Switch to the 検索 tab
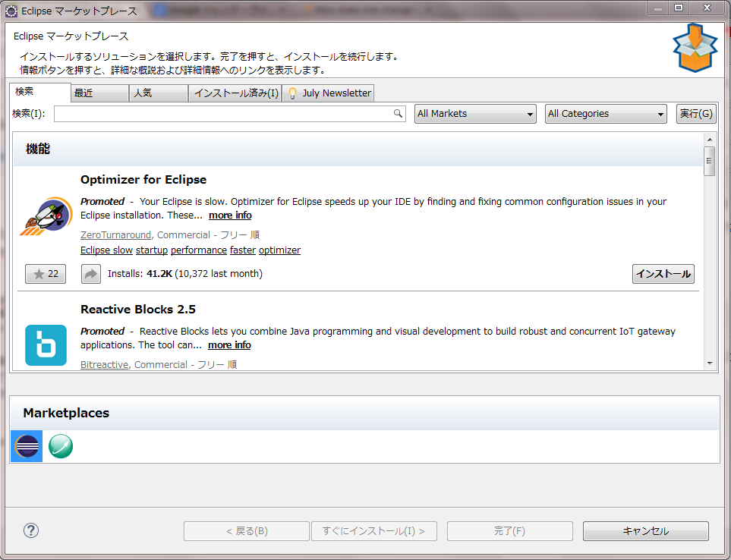Image resolution: width=731 pixels, height=560 pixels. pos(40,92)
